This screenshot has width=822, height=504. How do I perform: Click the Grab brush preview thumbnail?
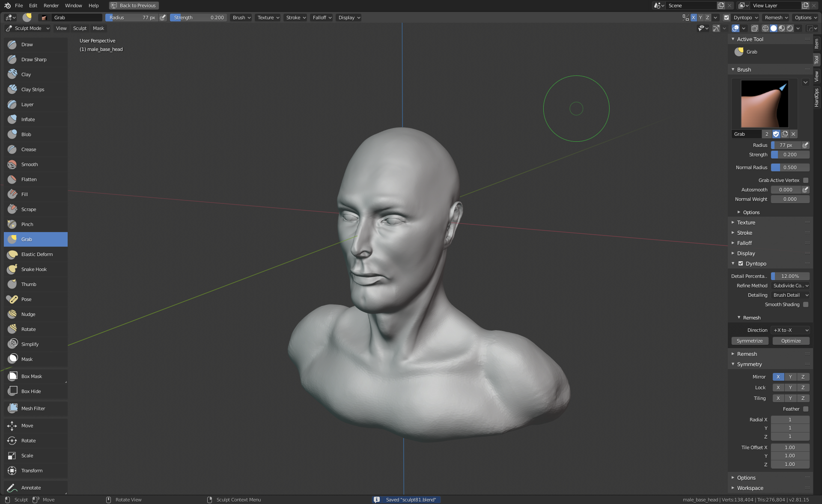[x=764, y=104]
